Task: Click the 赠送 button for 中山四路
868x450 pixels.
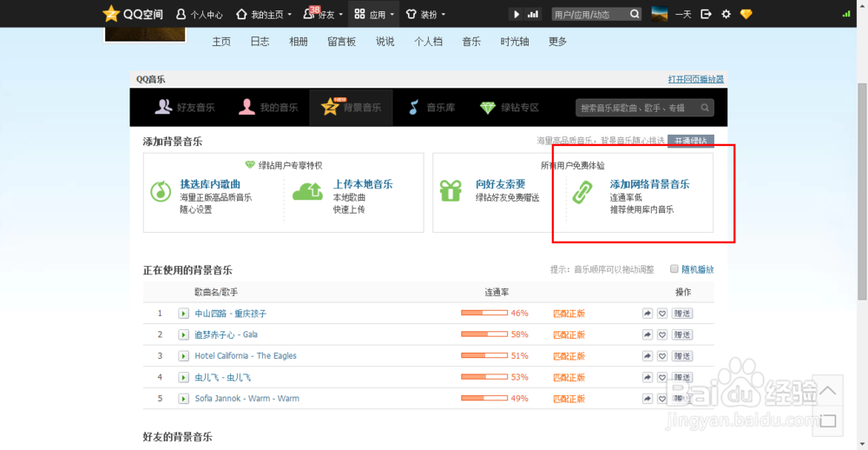Action: [x=682, y=314]
